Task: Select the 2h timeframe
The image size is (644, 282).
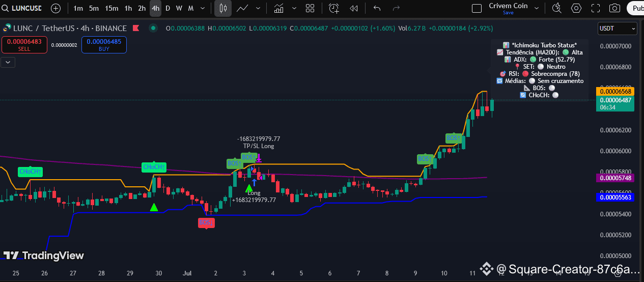Action: pos(142,8)
